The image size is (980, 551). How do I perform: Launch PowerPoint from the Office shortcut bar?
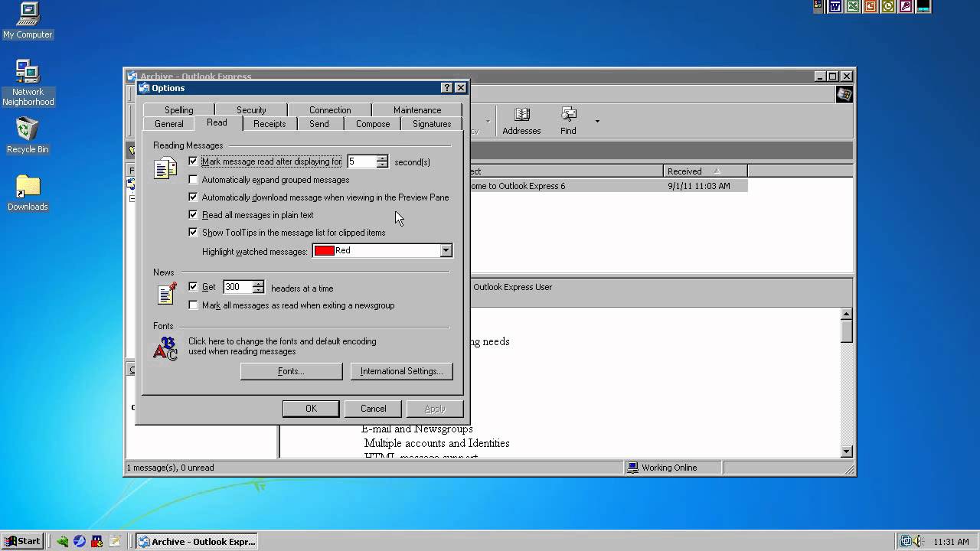pos(871,6)
